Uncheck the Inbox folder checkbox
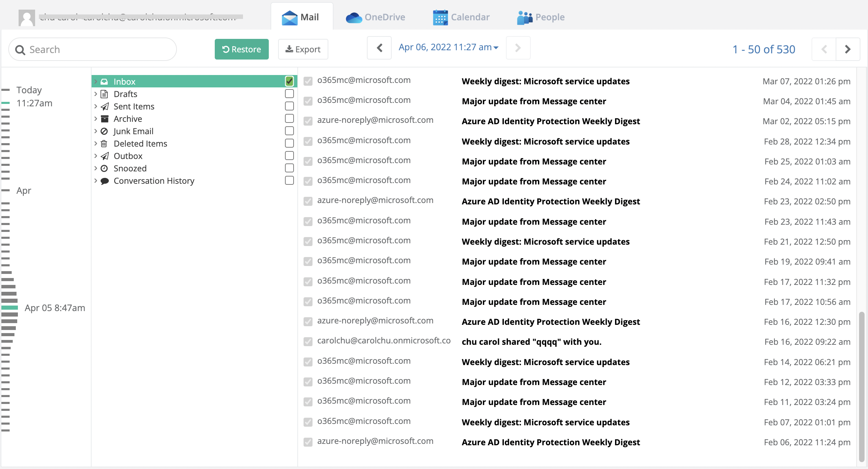The image size is (868, 469). 289,81
